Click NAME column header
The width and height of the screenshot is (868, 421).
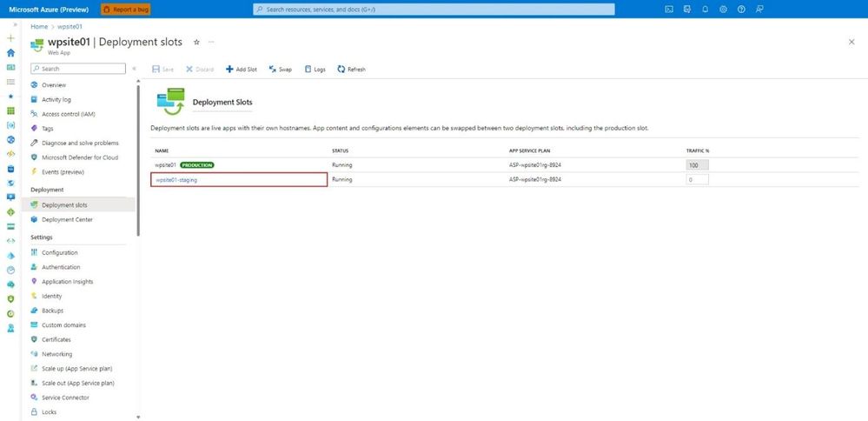[x=161, y=150]
